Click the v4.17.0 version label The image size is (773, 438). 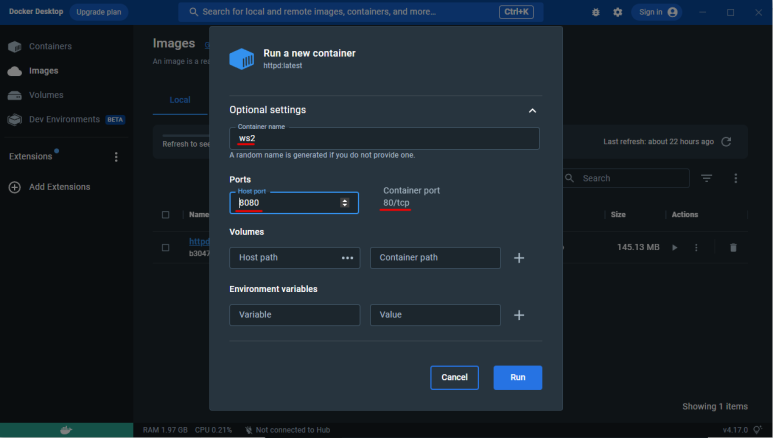(735, 430)
